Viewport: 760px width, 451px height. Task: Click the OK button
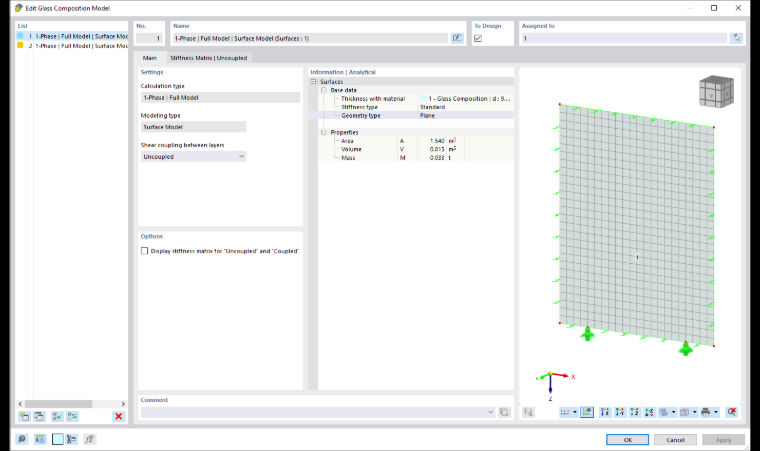click(627, 440)
